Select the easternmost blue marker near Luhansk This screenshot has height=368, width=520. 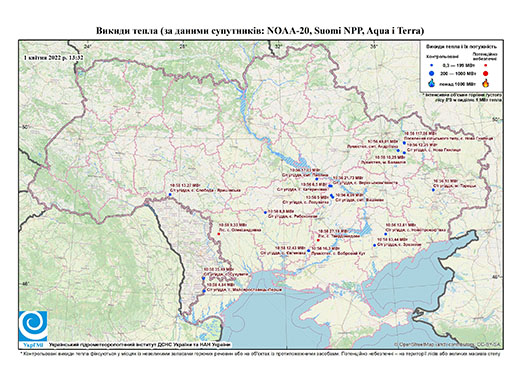(x=433, y=190)
